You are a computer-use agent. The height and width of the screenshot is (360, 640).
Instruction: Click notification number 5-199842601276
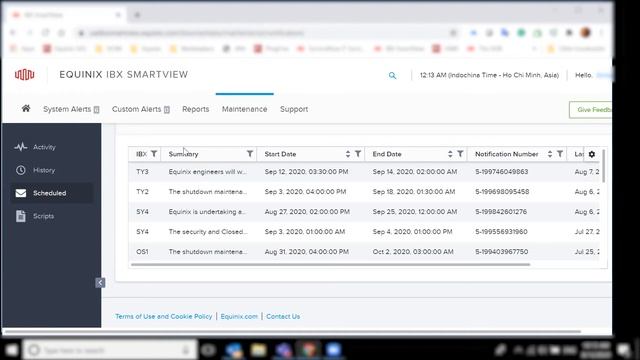[x=501, y=211]
